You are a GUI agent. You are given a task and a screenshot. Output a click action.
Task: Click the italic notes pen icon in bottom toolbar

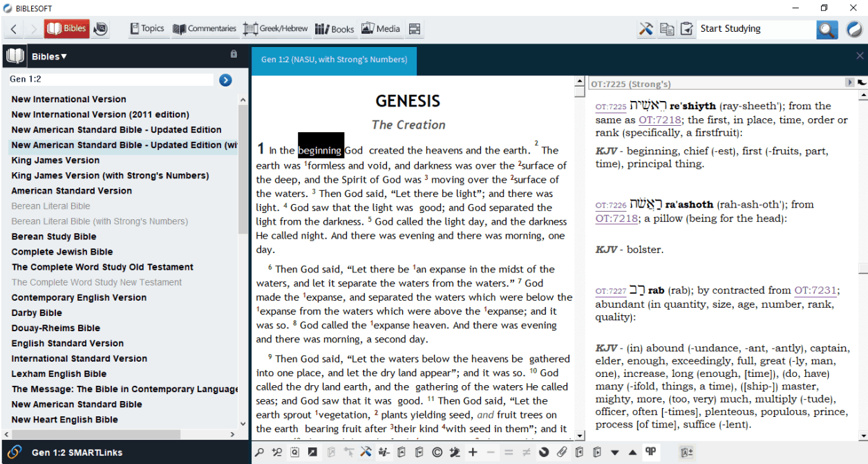point(384,452)
